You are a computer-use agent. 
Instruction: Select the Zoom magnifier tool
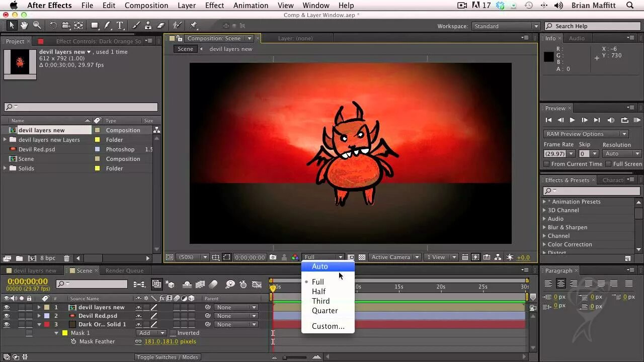(37, 25)
